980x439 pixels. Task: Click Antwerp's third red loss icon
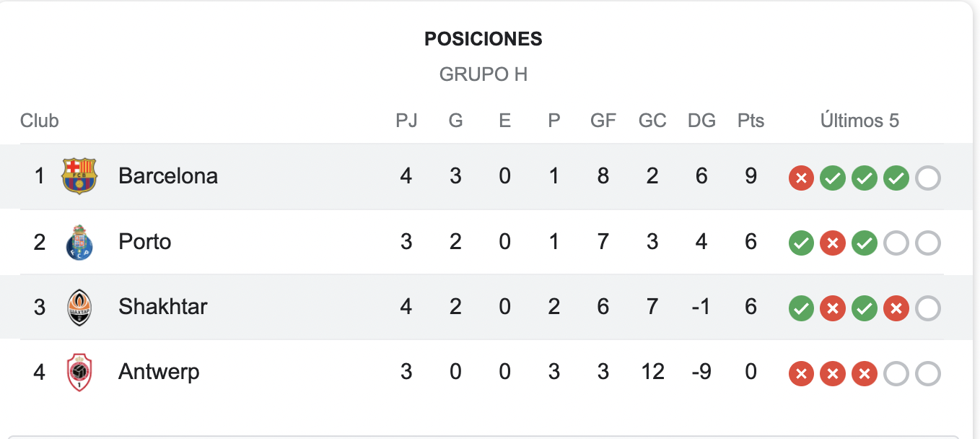pos(865,374)
